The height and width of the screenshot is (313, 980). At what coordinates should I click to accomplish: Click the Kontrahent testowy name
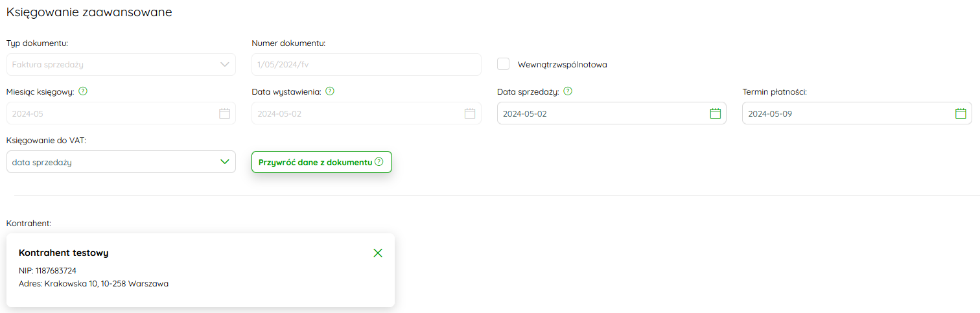coord(64,253)
